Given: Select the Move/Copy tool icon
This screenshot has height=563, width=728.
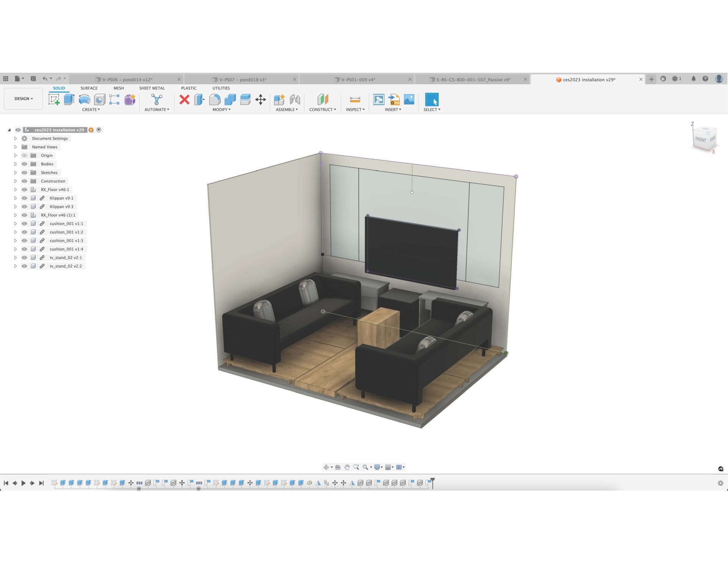Looking at the screenshot, I should click(x=260, y=99).
